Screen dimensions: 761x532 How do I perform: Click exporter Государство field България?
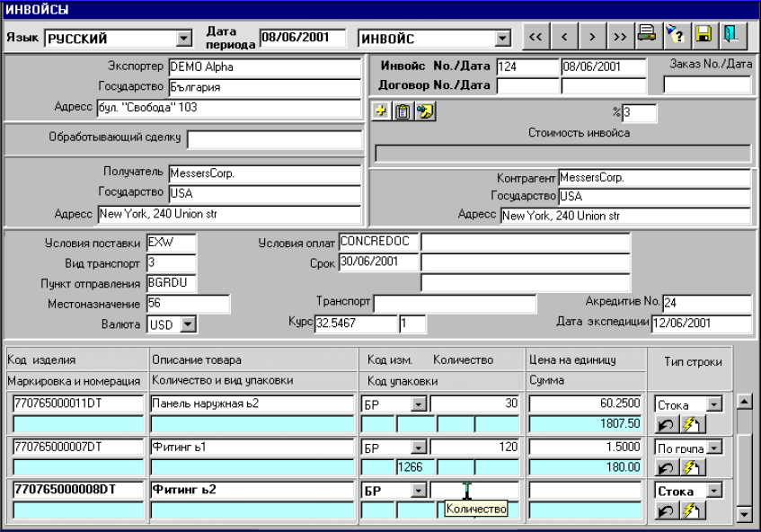pyautogui.click(x=264, y=87)
